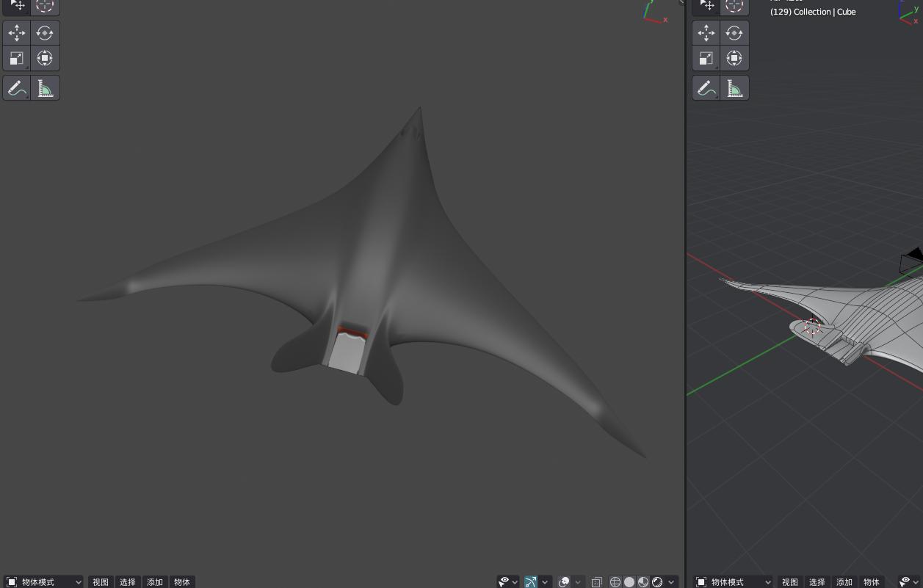Open the 物体模式 mode dropdown in left viewport

43,582
